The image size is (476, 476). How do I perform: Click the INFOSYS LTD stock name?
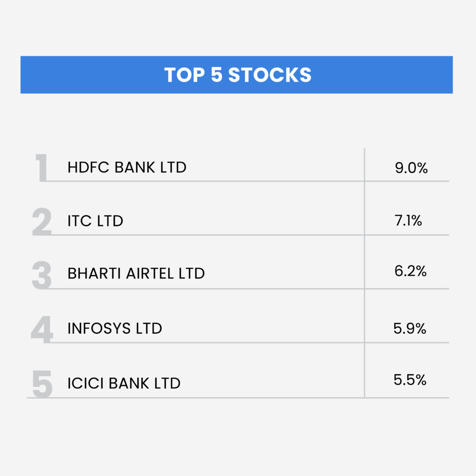pos(115,328)
